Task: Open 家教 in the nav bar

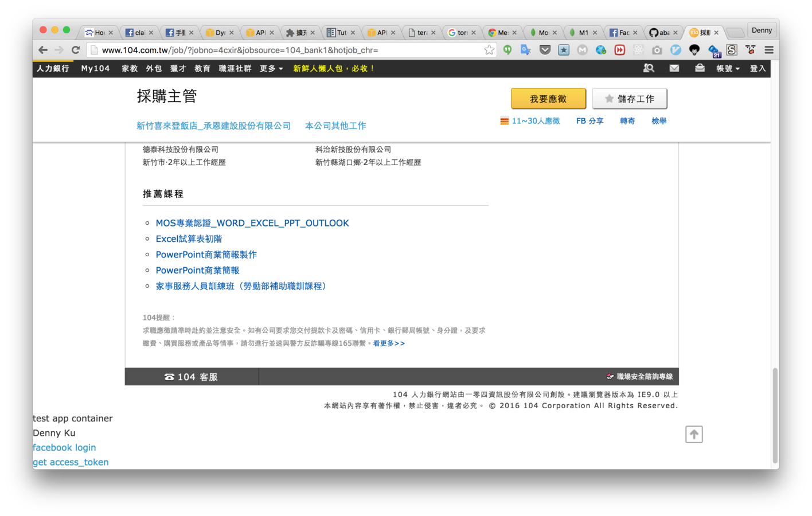Action: point(130,68)
